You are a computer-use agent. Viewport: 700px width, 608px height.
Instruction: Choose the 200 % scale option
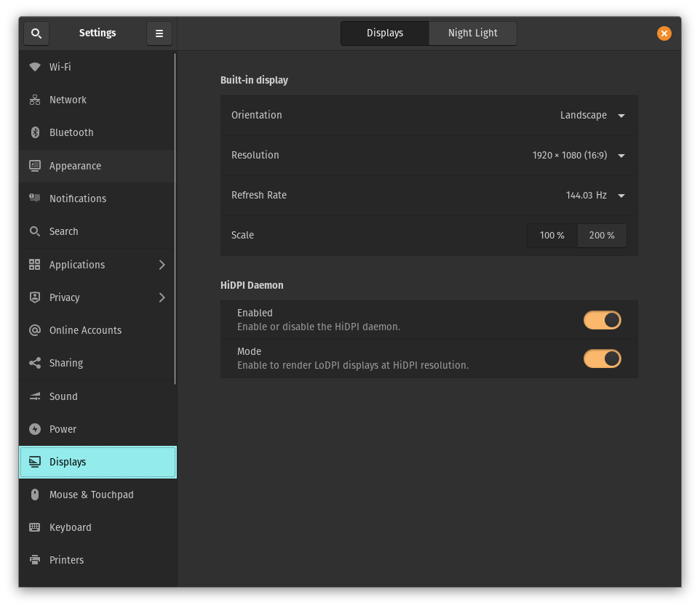pyautogui.click(x=601, y=235)
